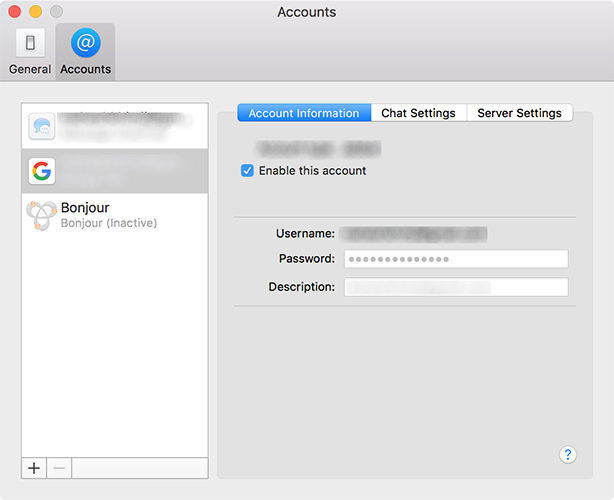614x500 pixels.
Task: Switch to the Account Information tab
Action: coord(304,113)
